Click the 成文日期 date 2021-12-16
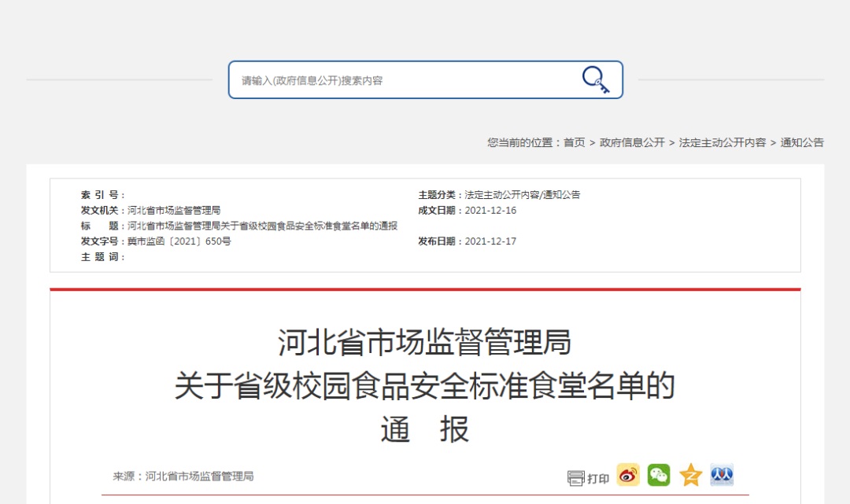This screenshot has height=504, width=850. [x=490, y=210]
